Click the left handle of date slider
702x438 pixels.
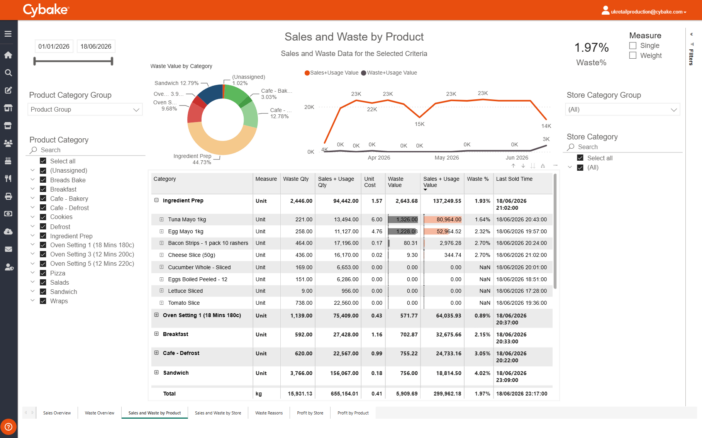(34, 61)
